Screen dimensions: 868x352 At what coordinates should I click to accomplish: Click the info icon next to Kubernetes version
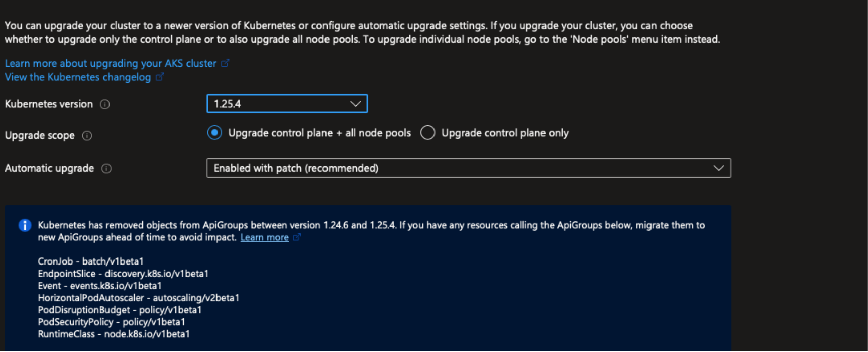click(x=105, y=104)
